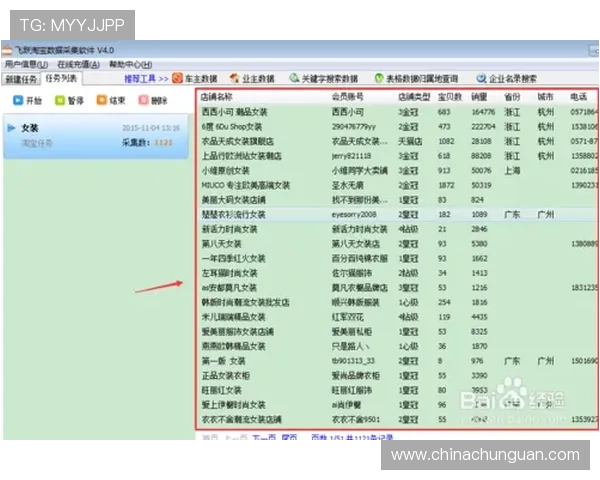Select the 美丽大码女装店铺 row

pyautogui.click(x=397, y=200)
